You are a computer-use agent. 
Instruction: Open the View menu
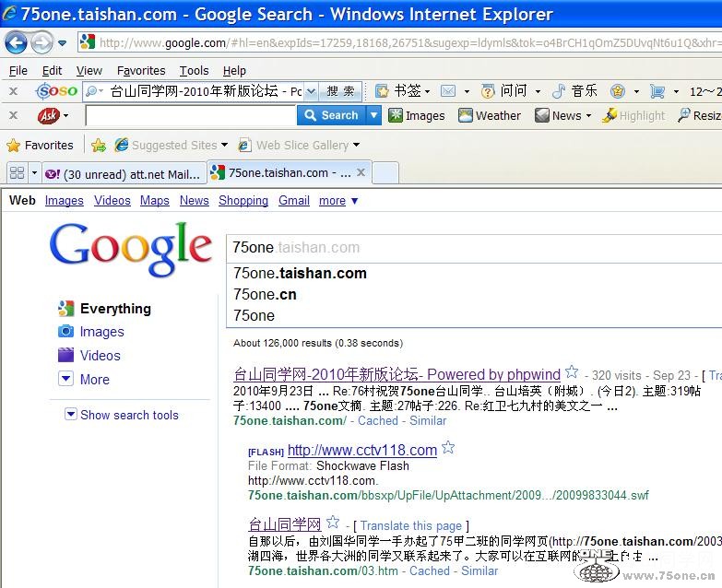[89, 70]
